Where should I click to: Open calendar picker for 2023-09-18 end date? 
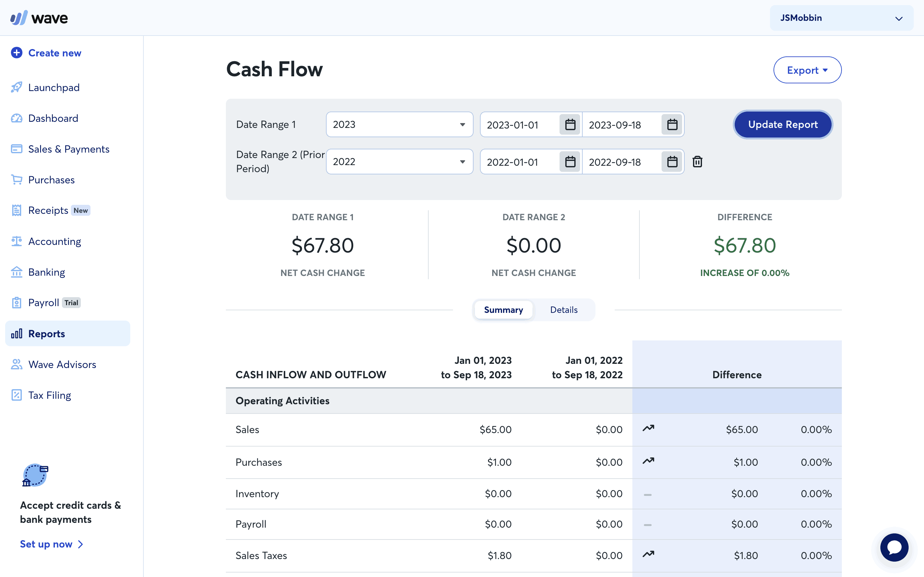(x=672, y=125)
